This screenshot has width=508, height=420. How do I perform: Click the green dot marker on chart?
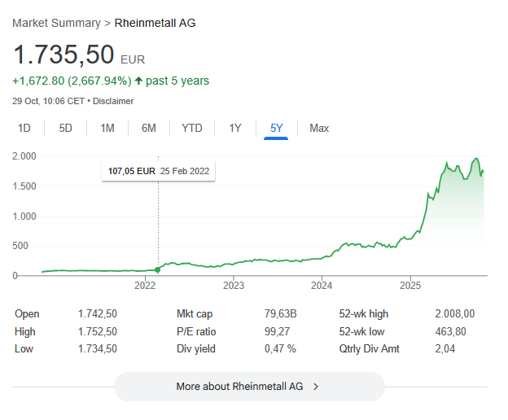(x=158, y=269)
